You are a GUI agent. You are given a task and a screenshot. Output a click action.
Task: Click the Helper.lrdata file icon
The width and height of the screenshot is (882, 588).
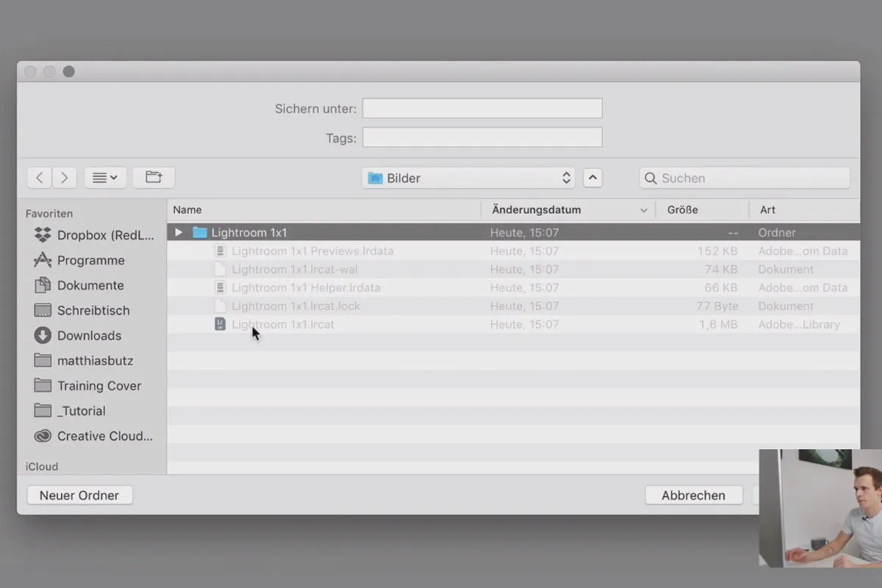pos(220,287)
